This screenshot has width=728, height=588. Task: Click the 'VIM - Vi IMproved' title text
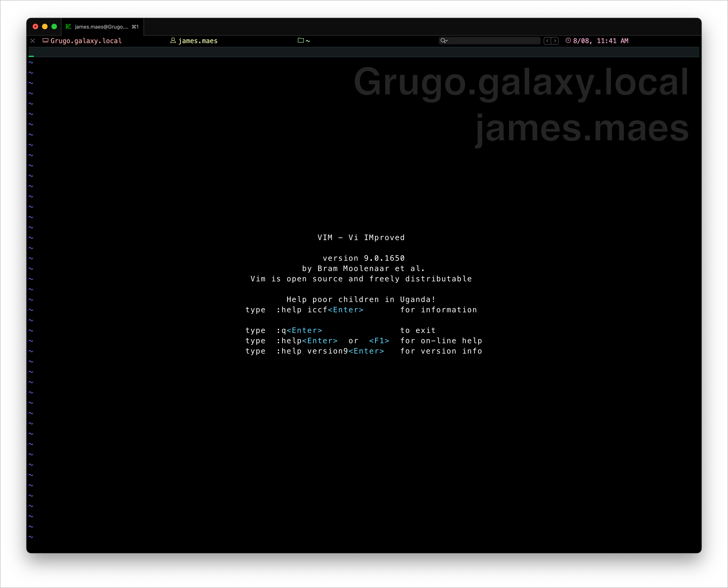[x=361, y=237]
